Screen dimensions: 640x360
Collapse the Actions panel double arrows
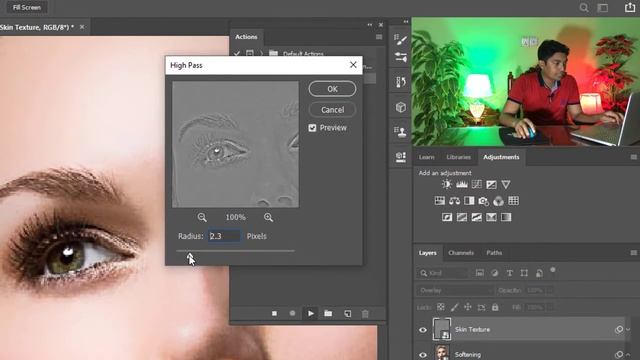(369, 25)
